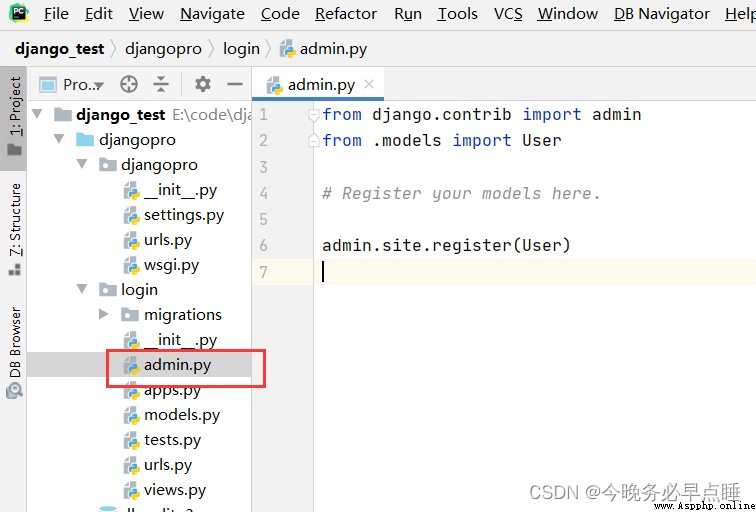Select __init__.py under login
756x512 pixels.
tap(139, 340)
